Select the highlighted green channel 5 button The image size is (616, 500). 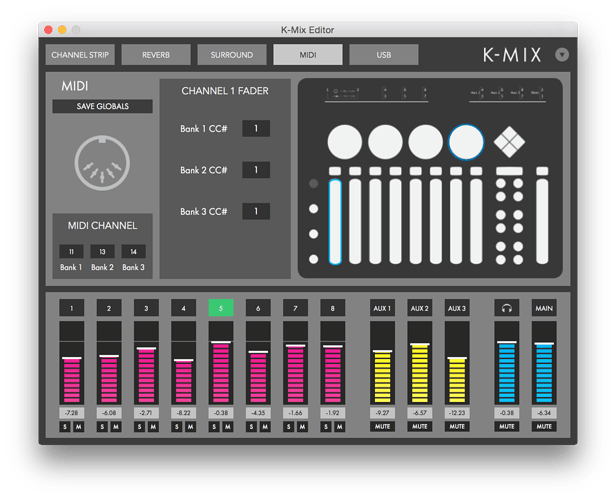(x=221, y=308)
